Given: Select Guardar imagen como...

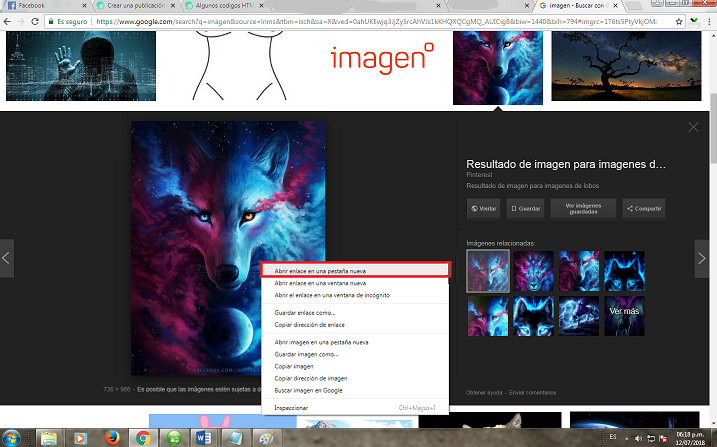Looking at the screenshot, I should click(355, 354).
